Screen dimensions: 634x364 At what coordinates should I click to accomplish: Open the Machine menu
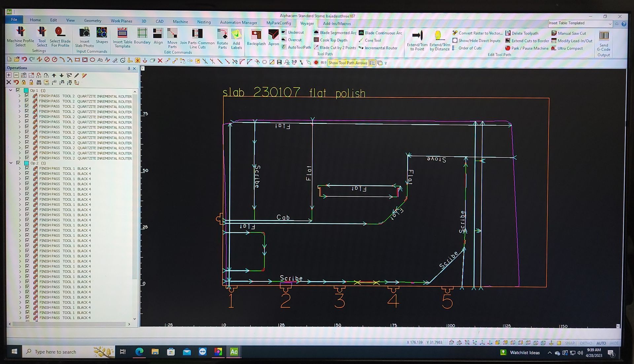pyautogui.click(x=180, y=22)
